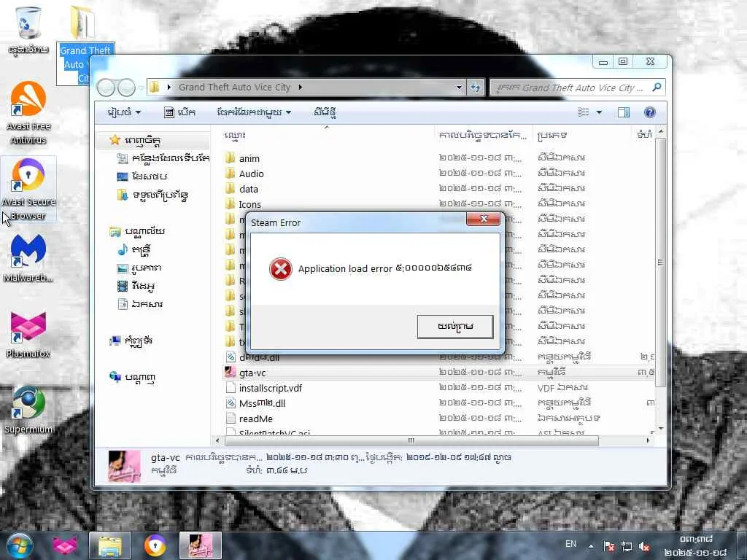Click the Explorer Forward navigation button
Screen dimensions: 747x560
tap(126, 87)
